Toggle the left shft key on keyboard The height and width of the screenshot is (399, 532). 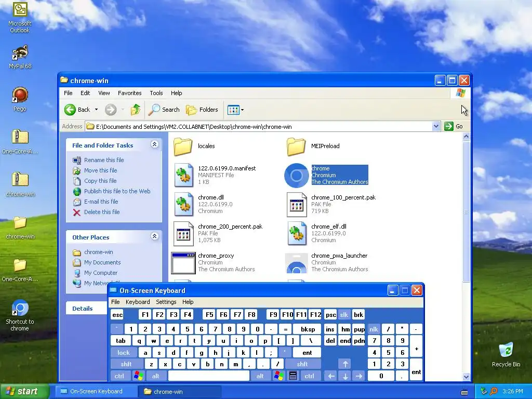coord(126,364)
